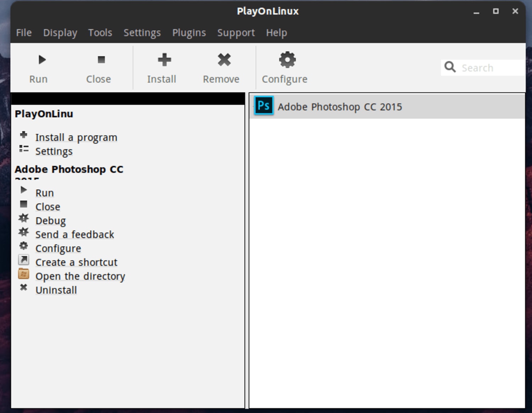Click list icon beside sidebar Settings
Image resolution: width=532 pixels, height=413 pixels.
pyautogui.click(x=24, y=149)
